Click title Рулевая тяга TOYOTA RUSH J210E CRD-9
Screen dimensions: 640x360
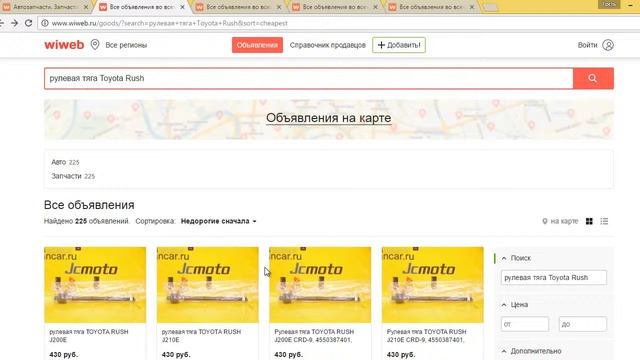427,336
